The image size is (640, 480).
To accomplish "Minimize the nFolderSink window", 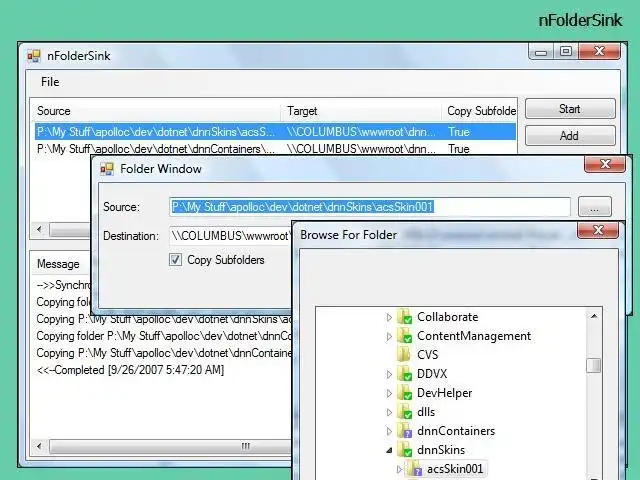I will 541,52.
